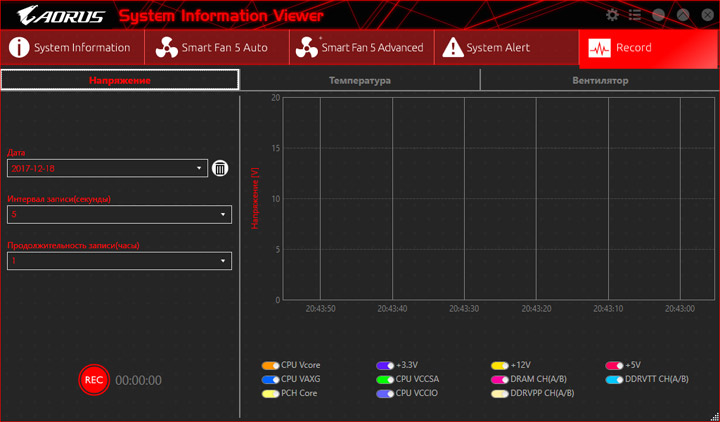The width and height of the screenshot is (720, 422).
Task: Click the window resize grip corner
Action: (714, 416)
